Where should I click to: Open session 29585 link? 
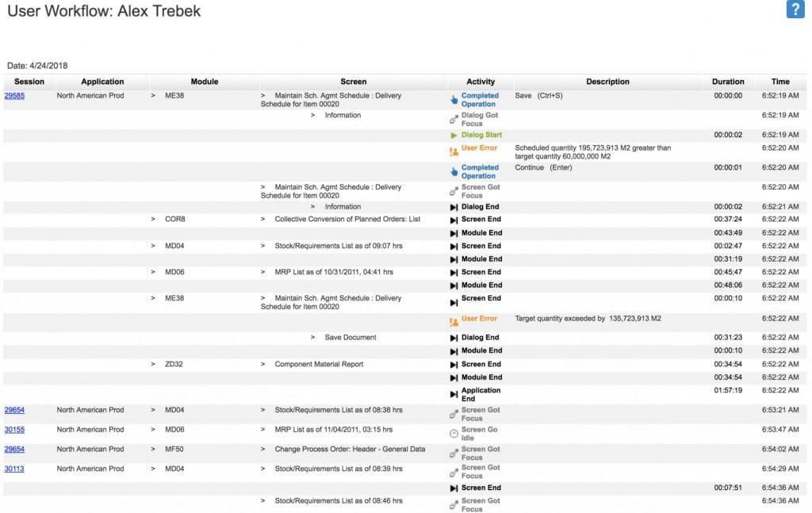(x=14, y=96)
